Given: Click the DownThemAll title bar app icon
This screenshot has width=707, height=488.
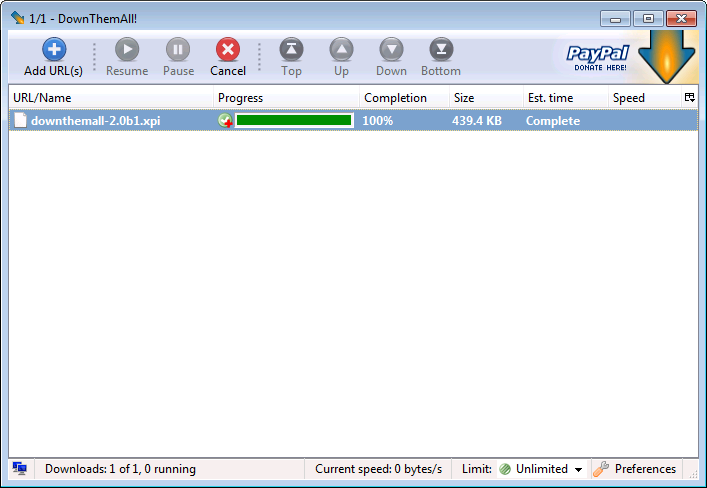Looking at the screenshot, I should click(x=18, y=18).
